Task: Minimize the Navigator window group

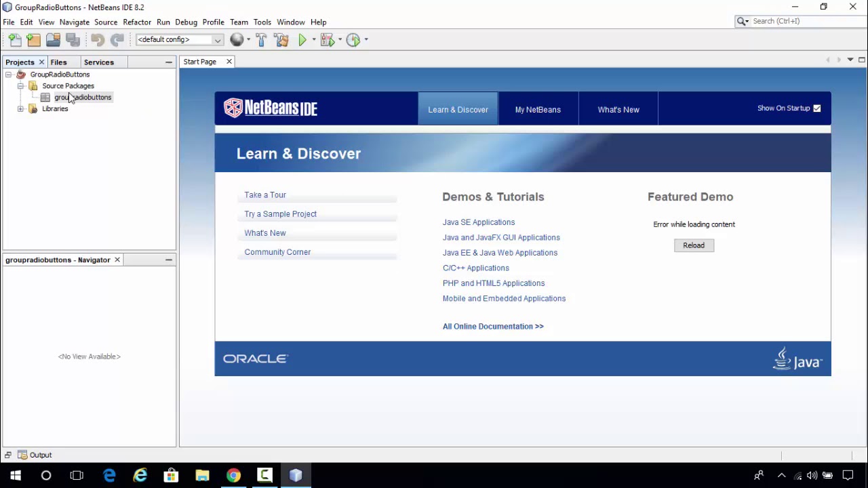Action: pos(169,260)
